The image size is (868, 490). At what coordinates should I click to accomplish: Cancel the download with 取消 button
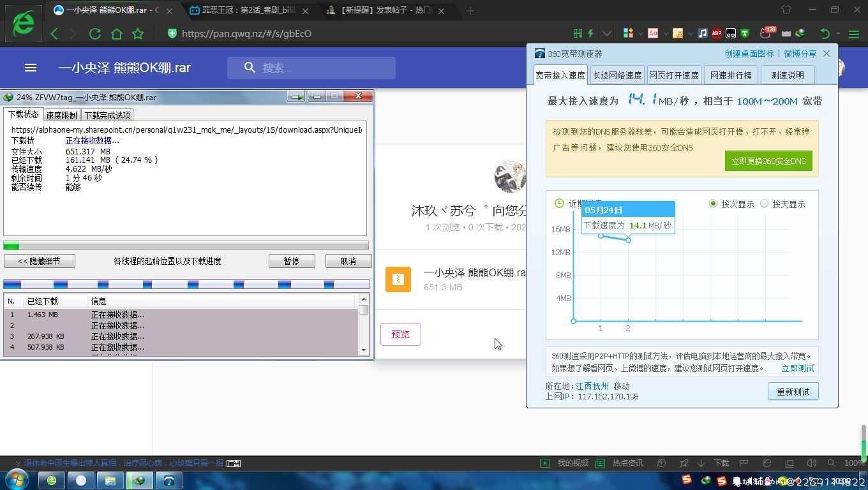(x=348, y=261)
